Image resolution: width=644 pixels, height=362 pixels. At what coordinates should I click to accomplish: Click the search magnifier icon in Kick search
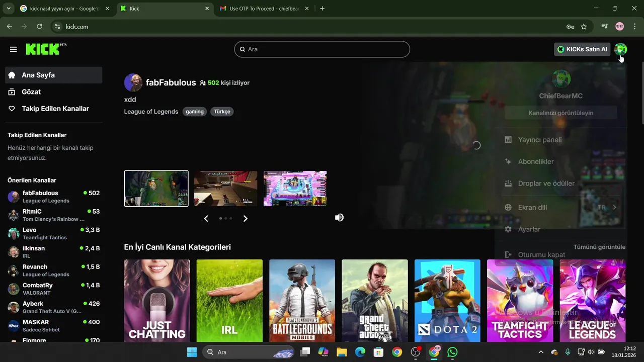point(243,49)
